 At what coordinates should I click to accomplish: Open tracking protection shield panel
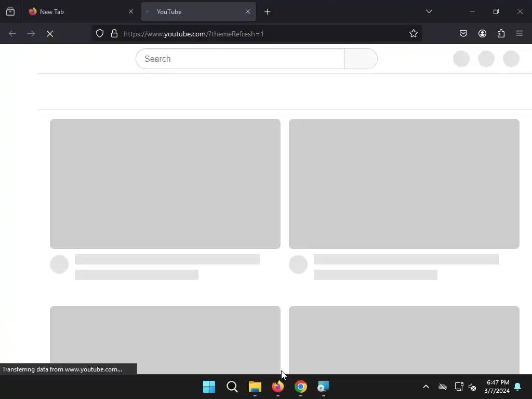click(99, 34)
